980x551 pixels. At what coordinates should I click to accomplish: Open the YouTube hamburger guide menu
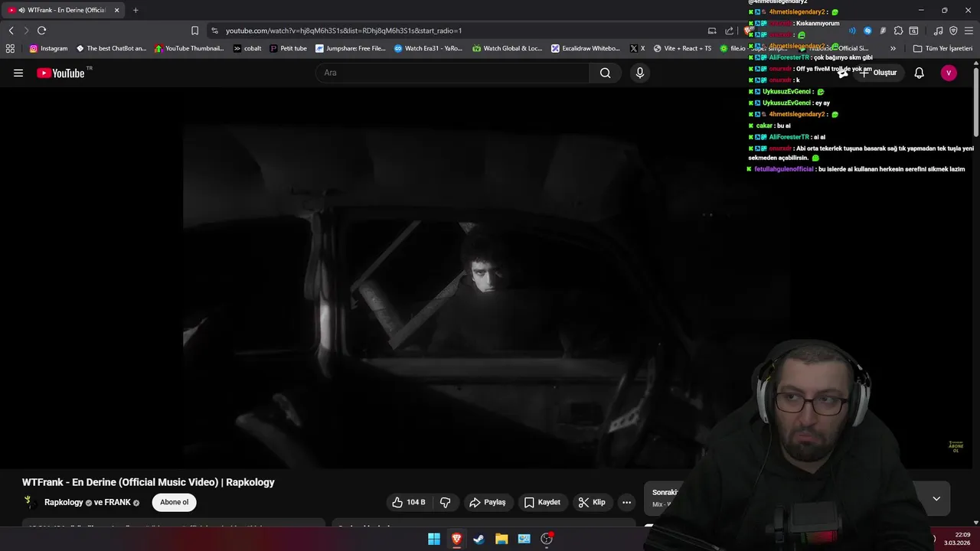pyautogui.click(x=18, y=73)
